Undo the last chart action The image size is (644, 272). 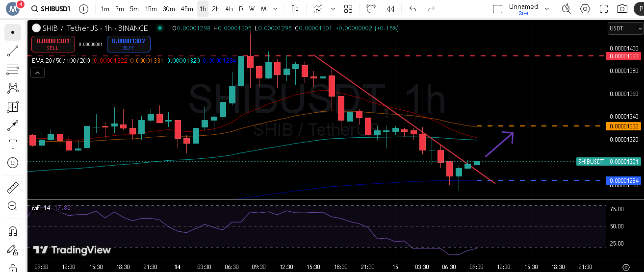click(x=412, y=9)
